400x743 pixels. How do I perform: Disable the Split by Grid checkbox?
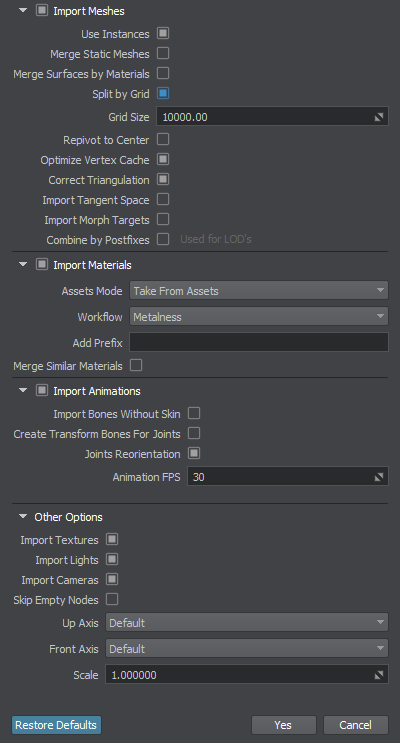point(163,93)
